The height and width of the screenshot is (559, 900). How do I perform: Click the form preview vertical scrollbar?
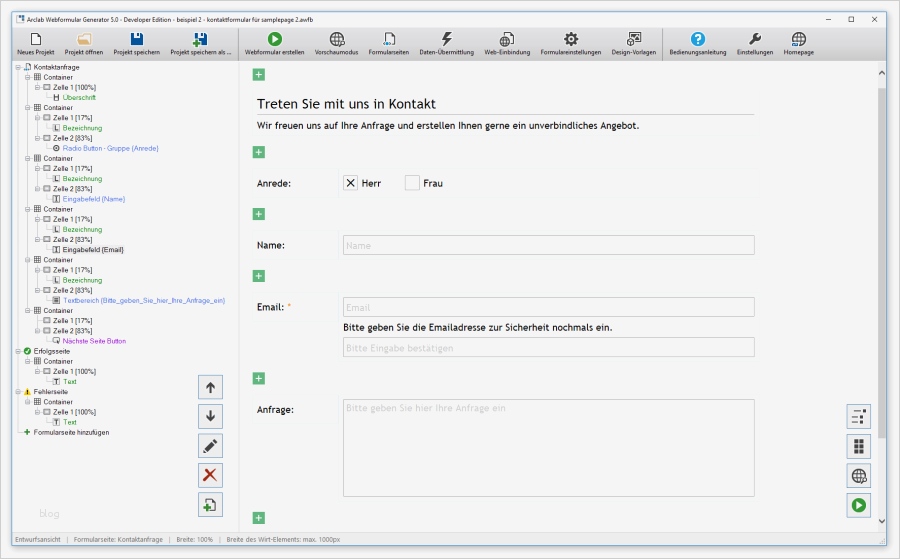coord(882,263)
